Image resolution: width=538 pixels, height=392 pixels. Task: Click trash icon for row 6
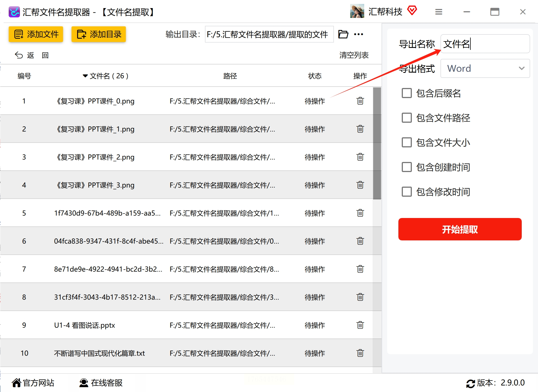360,241
